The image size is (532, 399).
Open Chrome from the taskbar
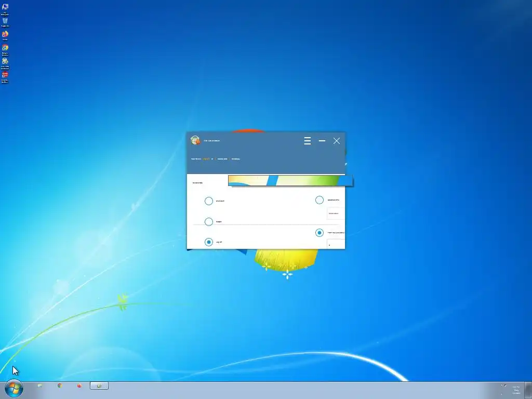(x=60, y=385)
